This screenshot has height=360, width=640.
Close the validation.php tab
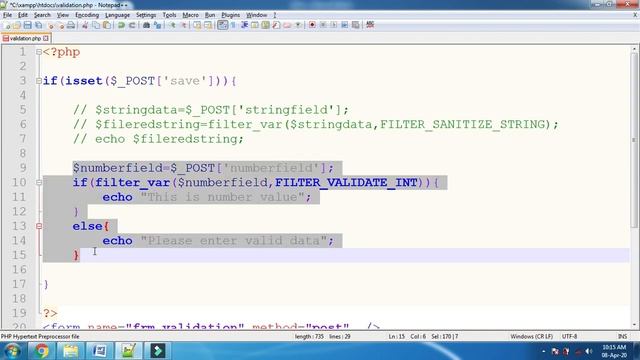pyautogui.click(x=46, y=38)
